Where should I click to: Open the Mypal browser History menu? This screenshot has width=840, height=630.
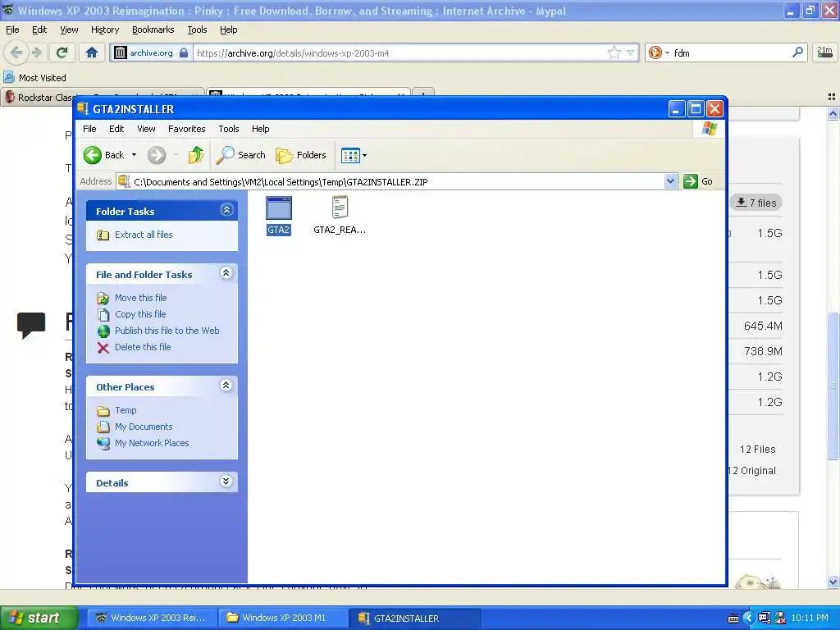(105, 30)
